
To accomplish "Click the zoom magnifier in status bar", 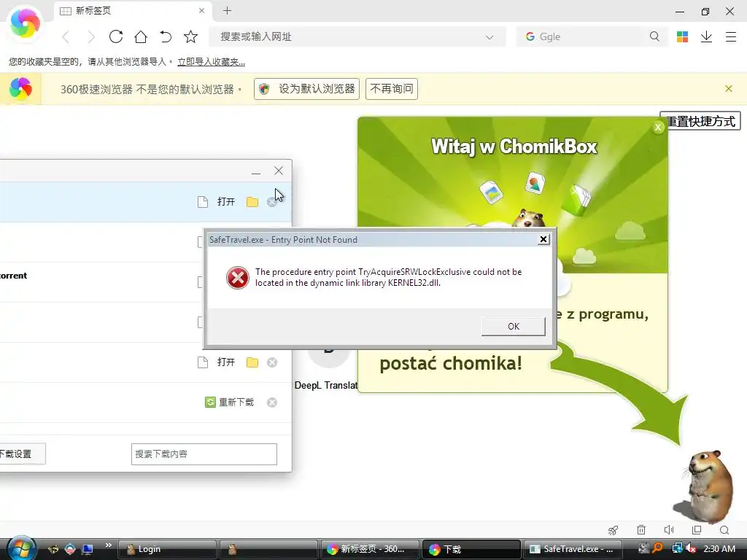I will point(724,530).
